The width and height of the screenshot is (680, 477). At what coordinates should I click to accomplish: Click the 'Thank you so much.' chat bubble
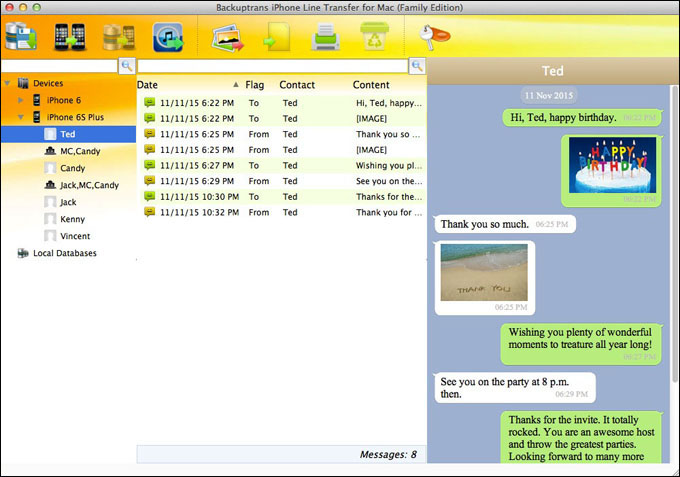coord(505,224)
